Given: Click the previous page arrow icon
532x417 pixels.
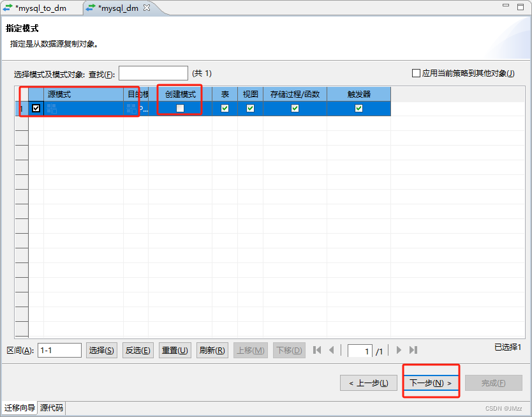Looking at the screenshot, I should tap(333, 350).
